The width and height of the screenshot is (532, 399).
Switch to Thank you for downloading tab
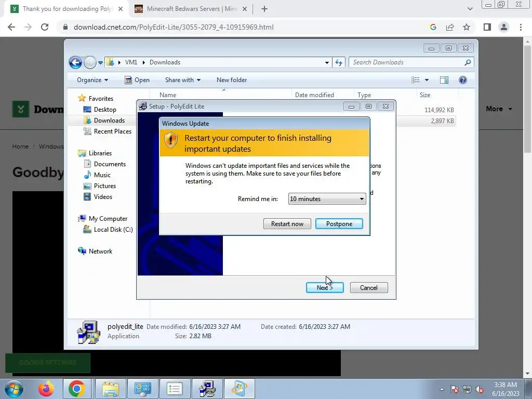(66, 9)
